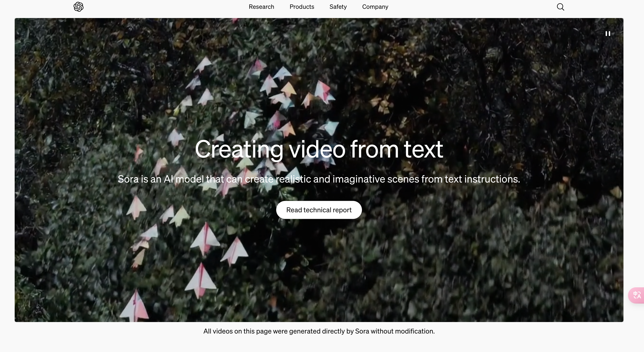Click the 'Sora is an AI model' description text
The height and width of the screenshot is (352, 644).
(319, 179)
